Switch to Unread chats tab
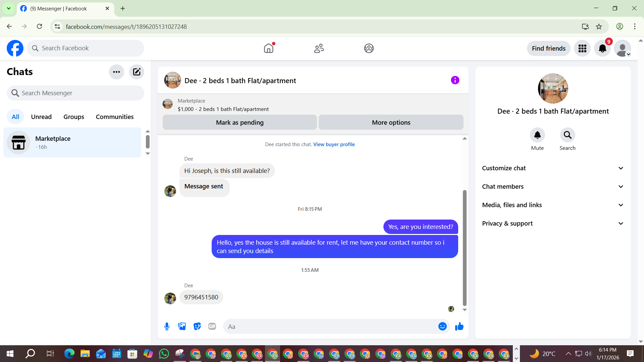Viewport: 644px width, 362px height. coord(41,117)
